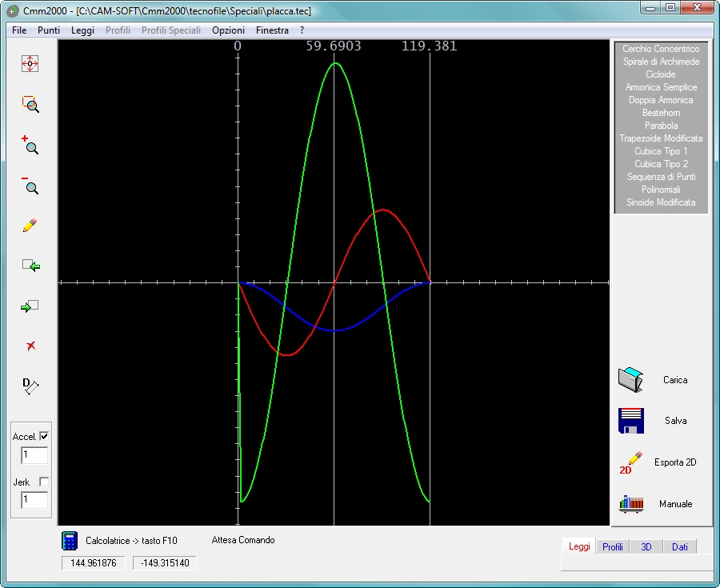Click the 119.381 axis label
This screenshot has width=720, height=588.
point(429,46)
